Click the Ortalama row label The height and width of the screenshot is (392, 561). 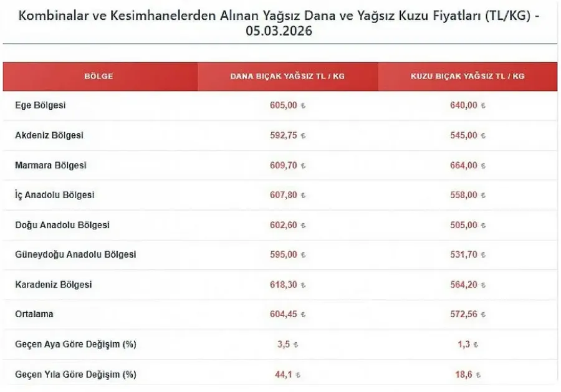coord(34,314)
